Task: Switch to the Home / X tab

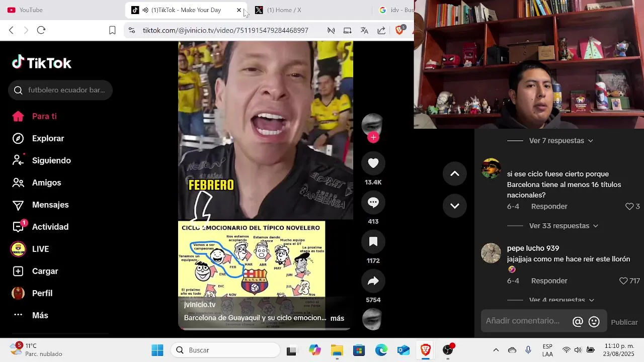Action: tap(284, 10)
